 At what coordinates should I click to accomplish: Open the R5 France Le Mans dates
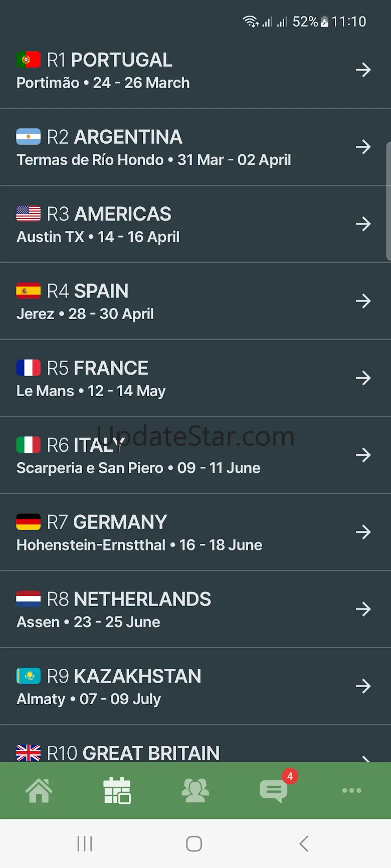(91, 391)
